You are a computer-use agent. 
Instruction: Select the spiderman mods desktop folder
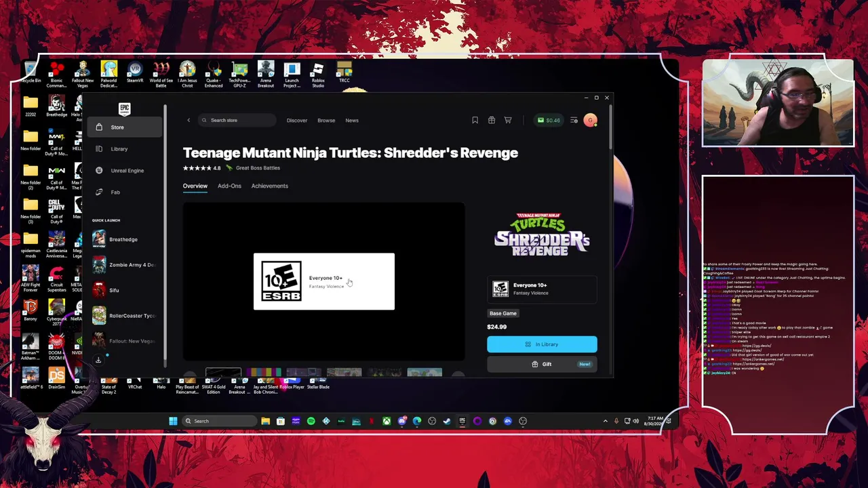pyautogui.click(x=31, y=244)
